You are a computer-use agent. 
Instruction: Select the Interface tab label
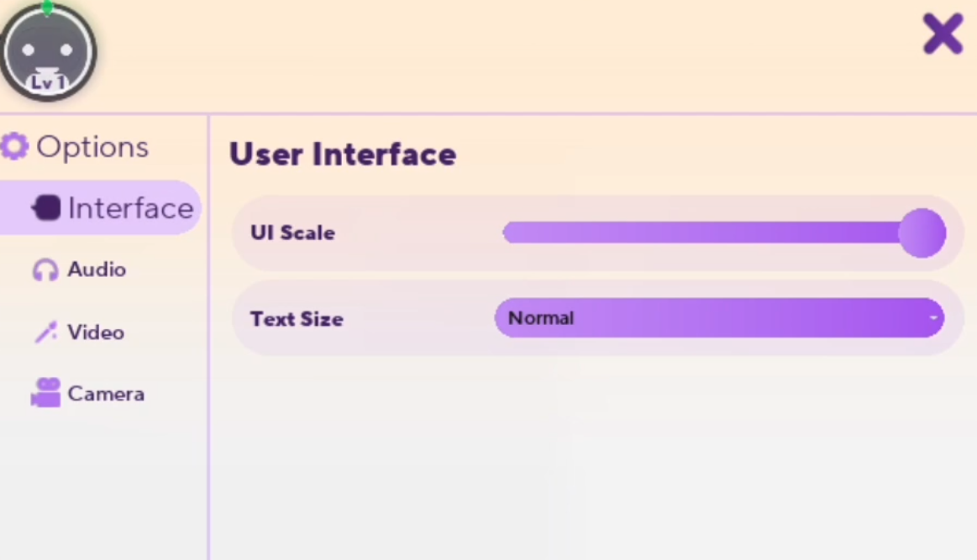tap(130, 208)
